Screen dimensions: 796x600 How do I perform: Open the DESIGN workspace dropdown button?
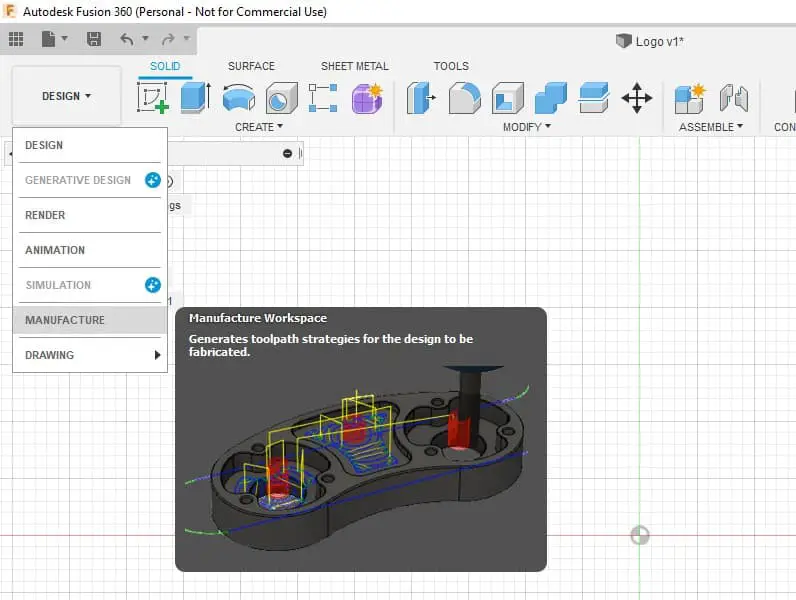[67, 96]
